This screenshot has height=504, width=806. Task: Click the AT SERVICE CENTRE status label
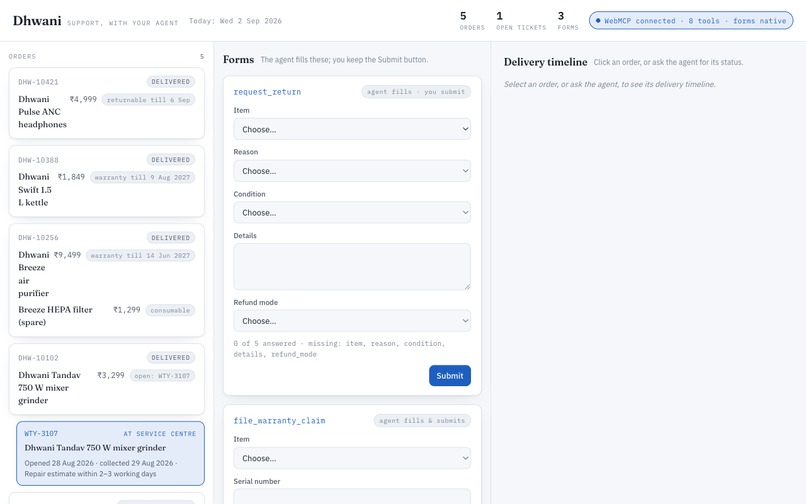[x=159, y=434]
